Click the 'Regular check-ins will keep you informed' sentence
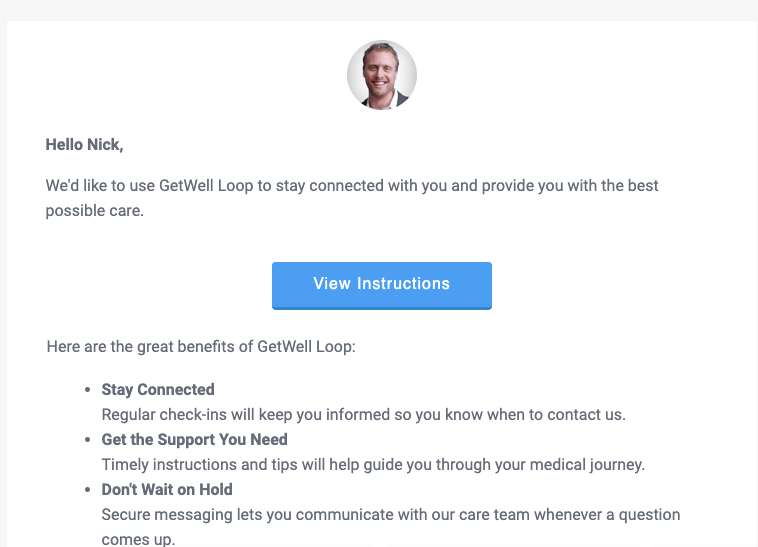 [x=364, y=415]
